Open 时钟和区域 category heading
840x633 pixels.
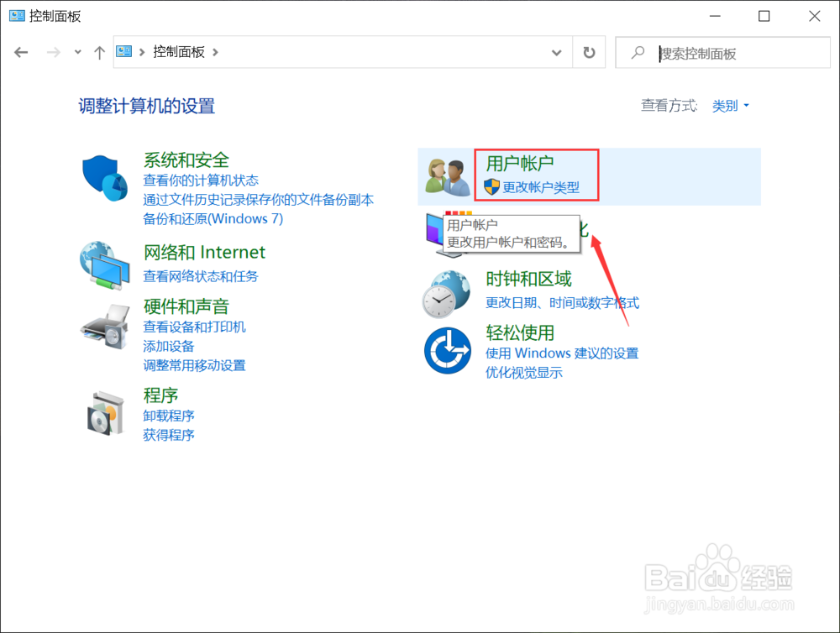coord(528,279)
